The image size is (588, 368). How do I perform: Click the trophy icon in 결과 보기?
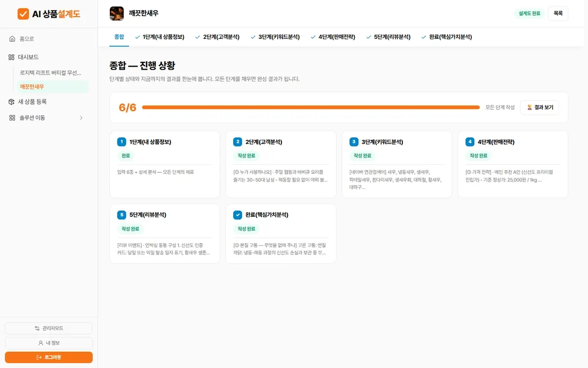click(529, 107)
